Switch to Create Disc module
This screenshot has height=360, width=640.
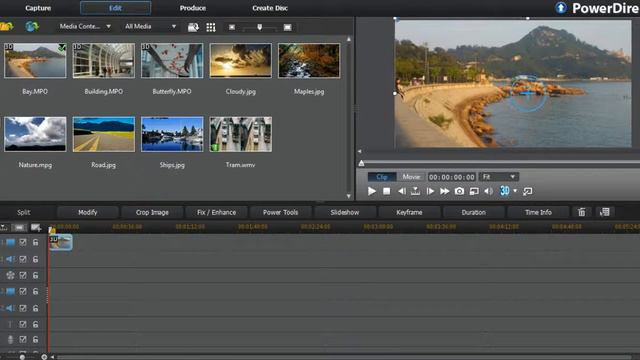point(270,8)
